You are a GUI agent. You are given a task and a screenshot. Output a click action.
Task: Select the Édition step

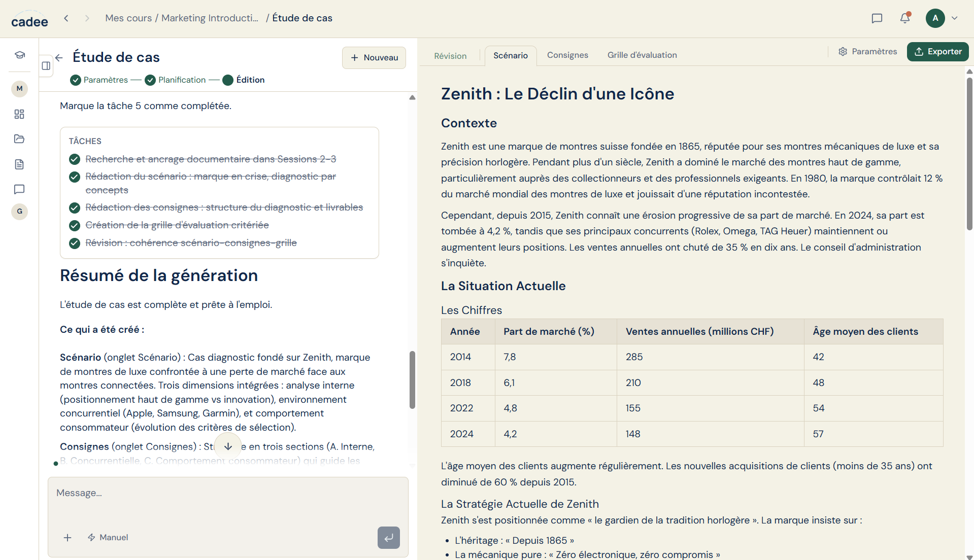coord(244,80)
